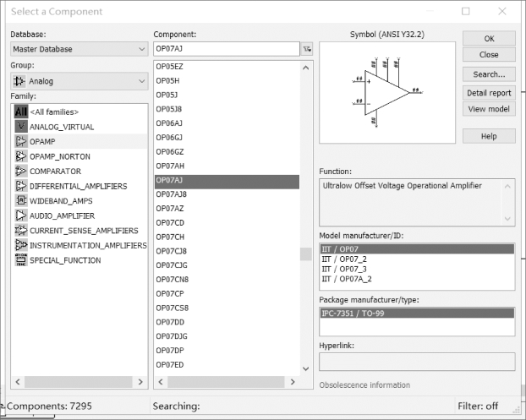The image size is (526, 420).
Task: Open the component filter icon button
Action: click(307, 49)
